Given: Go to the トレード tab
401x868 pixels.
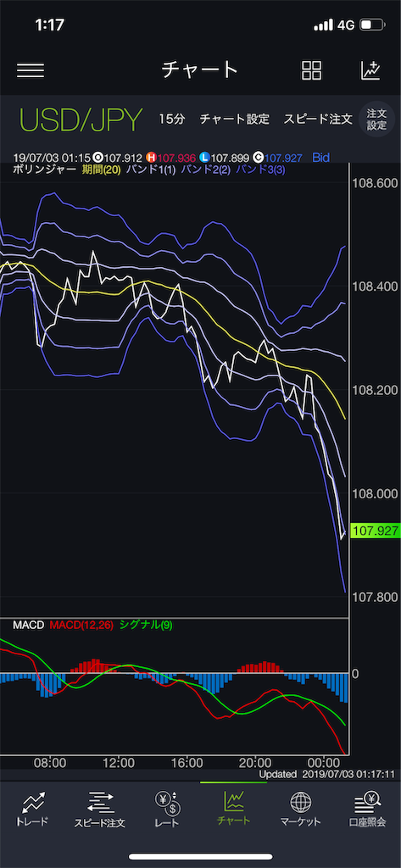Looking at the screenshot, I should click(31, 809).
